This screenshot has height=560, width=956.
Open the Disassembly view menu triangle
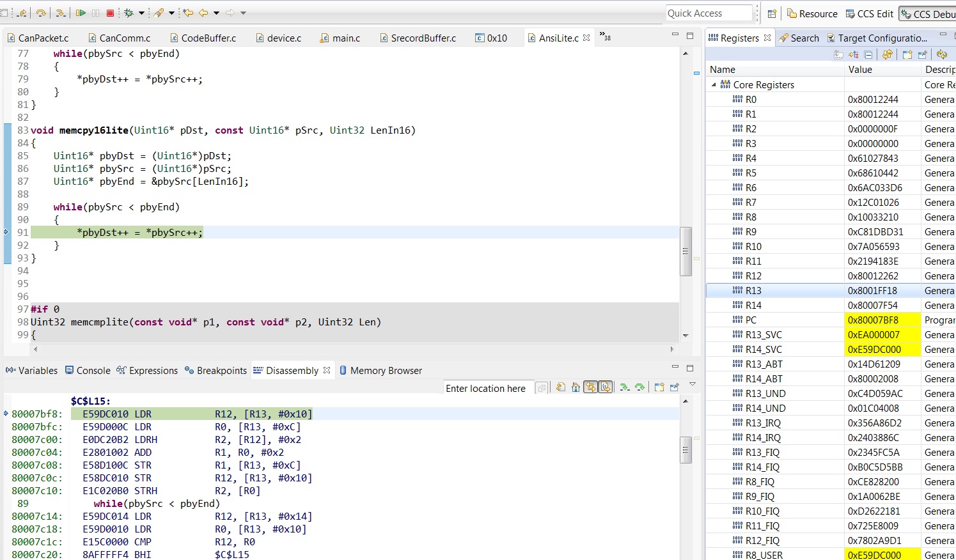pos(692,384)
